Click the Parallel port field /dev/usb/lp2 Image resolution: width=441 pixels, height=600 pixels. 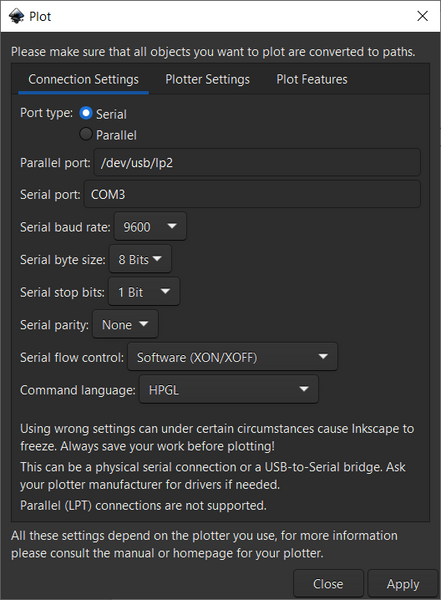pyautogui.click(x=257, y=163)
